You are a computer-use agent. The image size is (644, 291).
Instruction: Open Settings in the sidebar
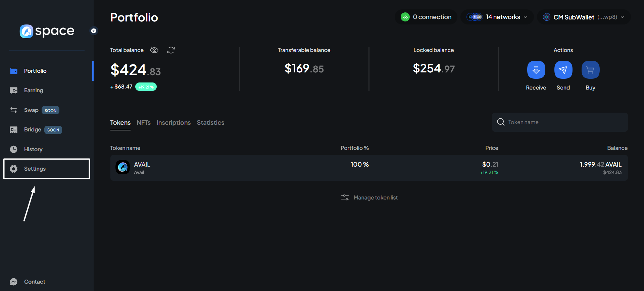pos(35,169)
